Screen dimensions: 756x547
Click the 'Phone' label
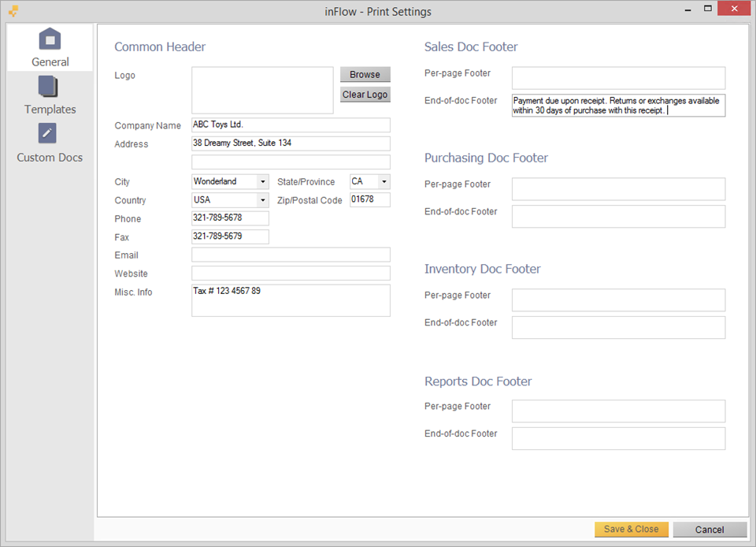[128, 218]
